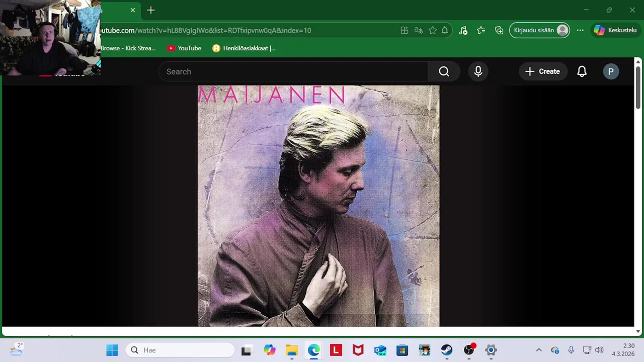Click the scrollbar down arrow
Image resolution: width=644 pixels, height=362 pixels.
[x=638, y=331]
